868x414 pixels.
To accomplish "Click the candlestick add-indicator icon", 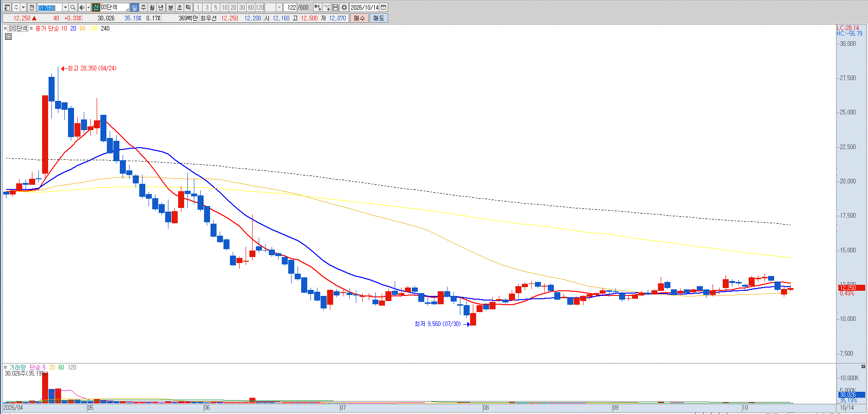I will click(317, 7).
